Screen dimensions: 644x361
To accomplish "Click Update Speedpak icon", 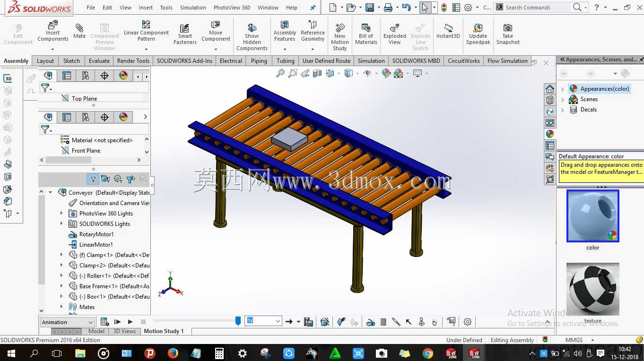I will [478, 34].
